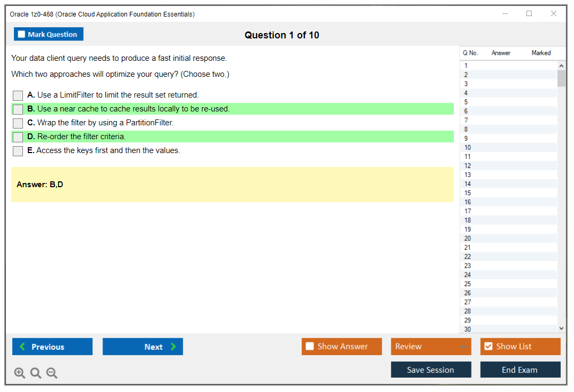Click the Q No. column header
The width and height of the screenshot is (574, 392).
click(470, 53)
